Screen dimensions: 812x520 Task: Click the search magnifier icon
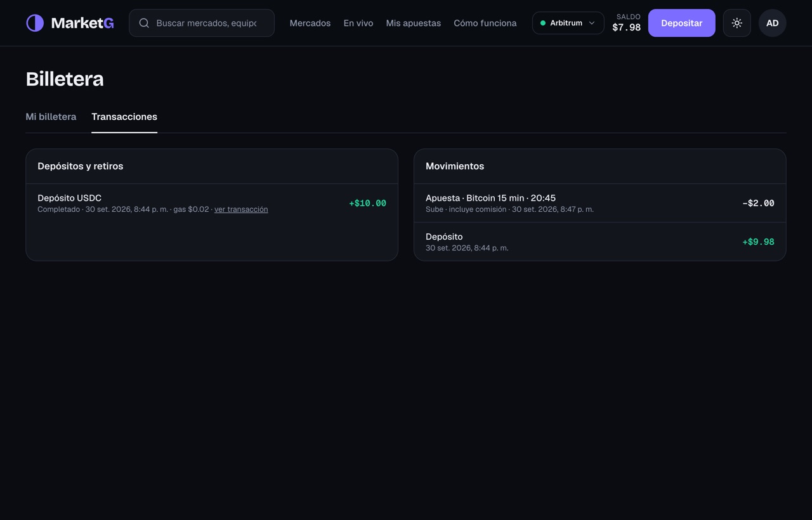pyautogui.click(x=144, y=23)
